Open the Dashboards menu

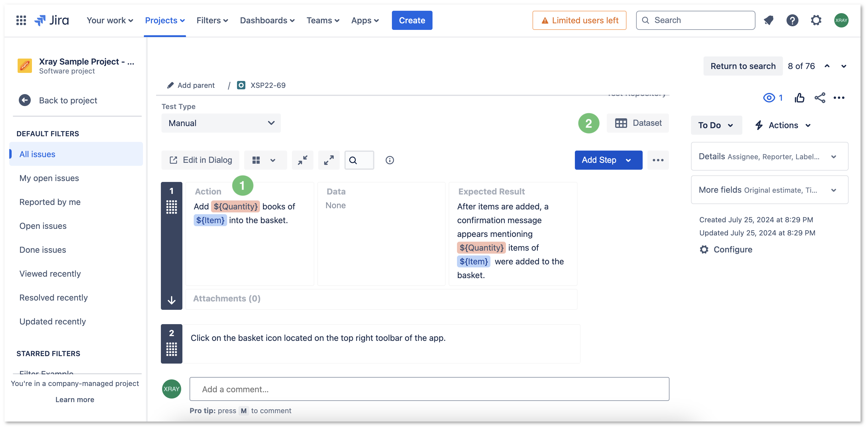267,20
